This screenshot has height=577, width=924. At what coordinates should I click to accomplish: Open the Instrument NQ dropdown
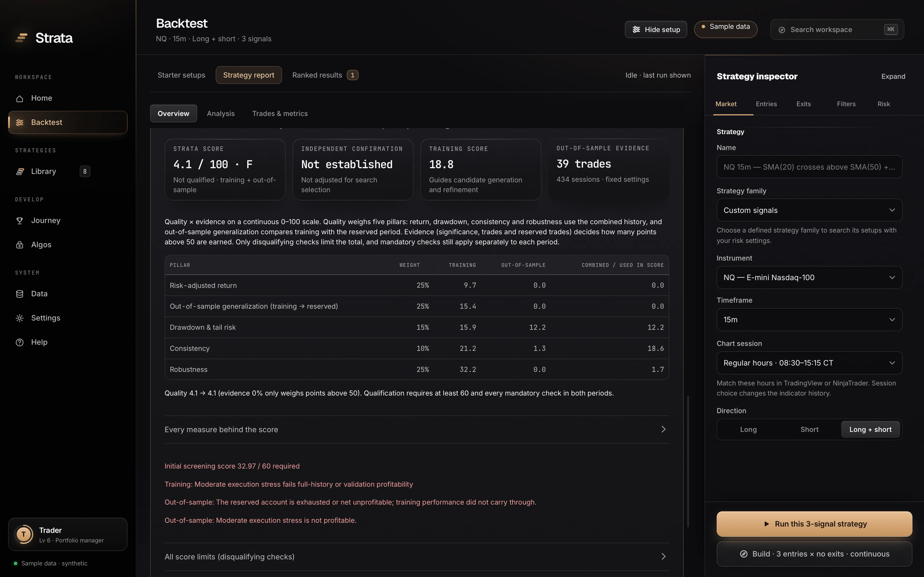click(809, 278)
